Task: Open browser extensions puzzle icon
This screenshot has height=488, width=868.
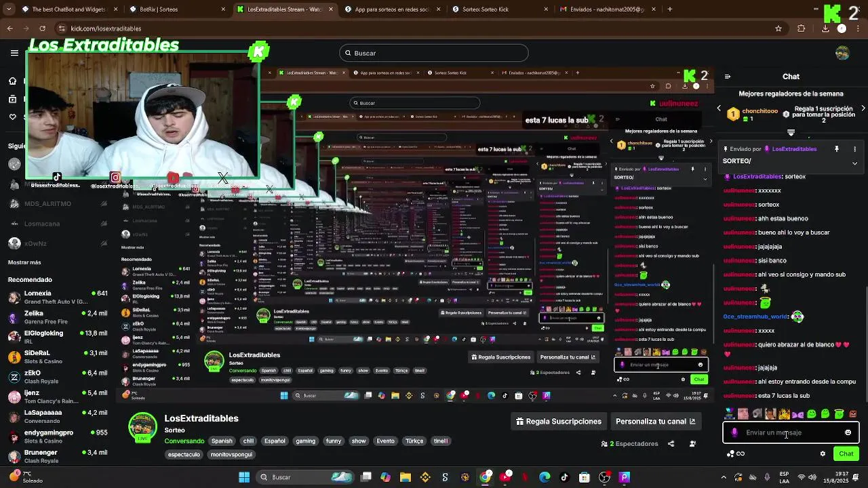Action: 802,28
